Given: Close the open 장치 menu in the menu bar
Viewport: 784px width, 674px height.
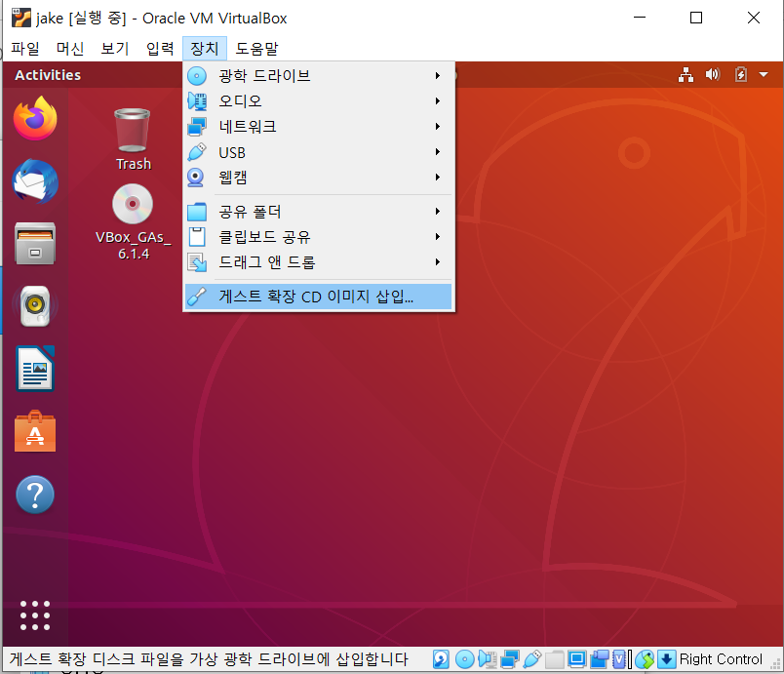Looking at the screenshot, I should [x=205, y=49].
